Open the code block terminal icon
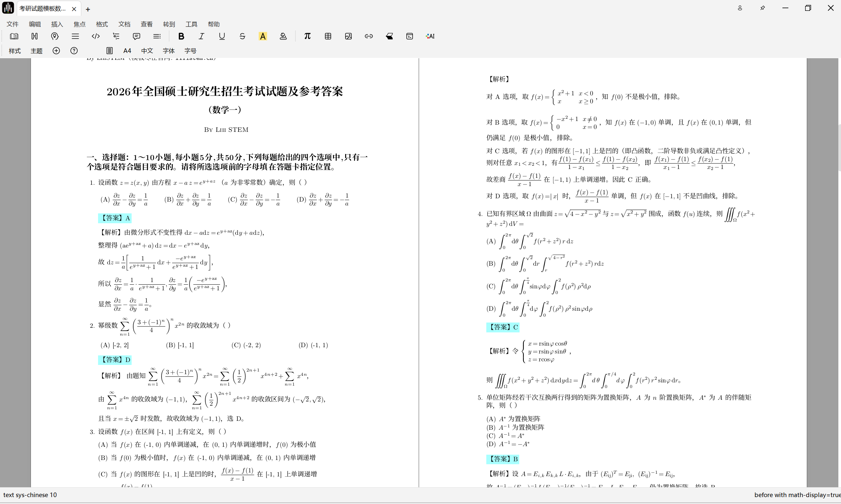 coord(409,36)
